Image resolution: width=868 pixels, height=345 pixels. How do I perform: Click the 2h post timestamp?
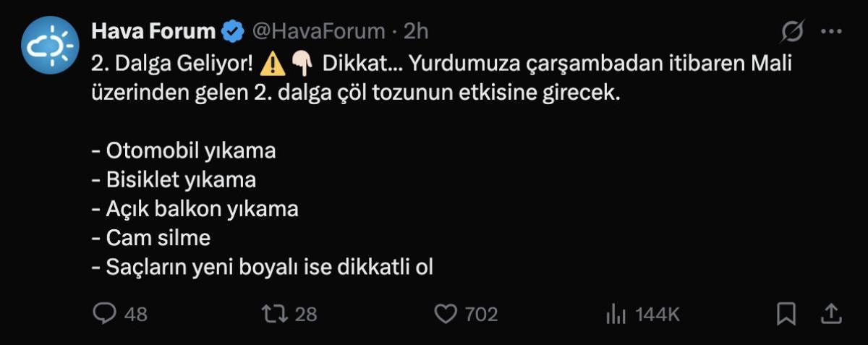(x=416, y=31)
